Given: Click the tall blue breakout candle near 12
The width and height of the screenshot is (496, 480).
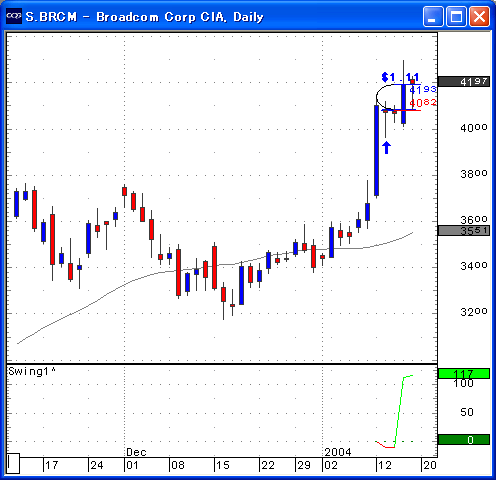Looking at the screenshot, I should click(x=377, y=150).
